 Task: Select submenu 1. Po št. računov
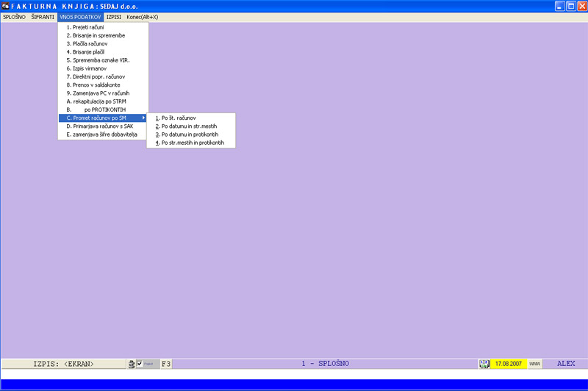click(x=191, y=118)
